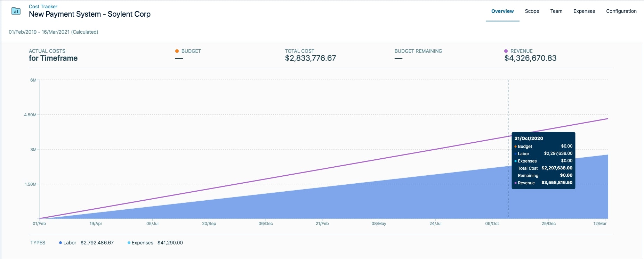Click the 01/Feb x-axis label
The height and width of the screenshot is (259, 644).
[39, 224]
